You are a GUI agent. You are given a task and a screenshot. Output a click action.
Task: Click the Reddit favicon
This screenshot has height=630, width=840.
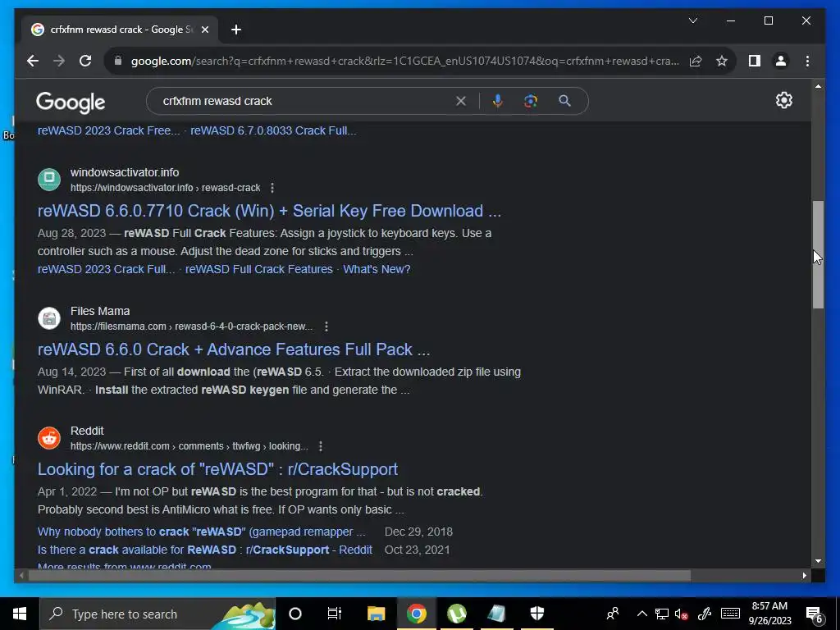(49, 438)
